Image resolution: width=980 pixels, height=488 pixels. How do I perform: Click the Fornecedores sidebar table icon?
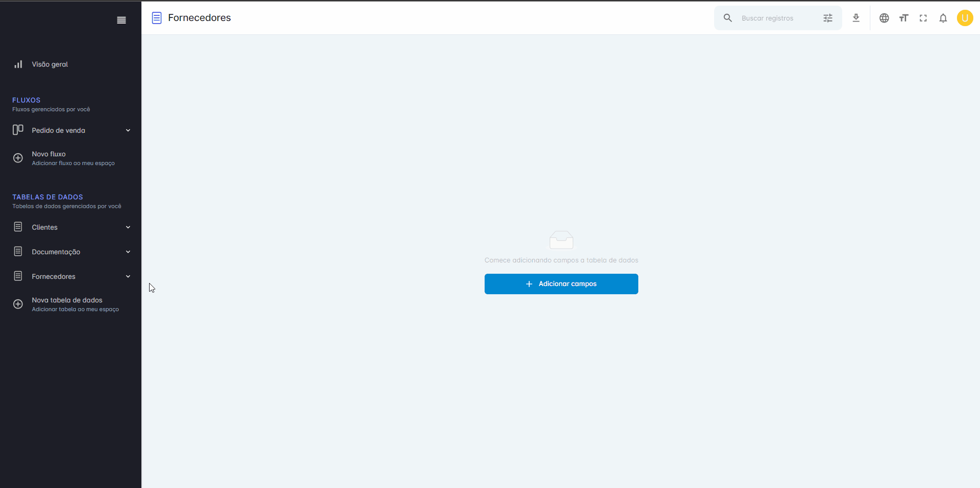(18, 276)
